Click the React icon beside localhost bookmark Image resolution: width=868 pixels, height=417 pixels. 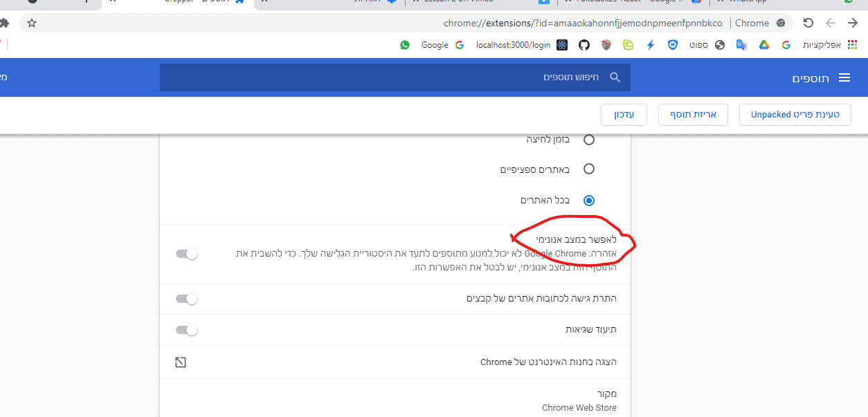coord(561,45)
